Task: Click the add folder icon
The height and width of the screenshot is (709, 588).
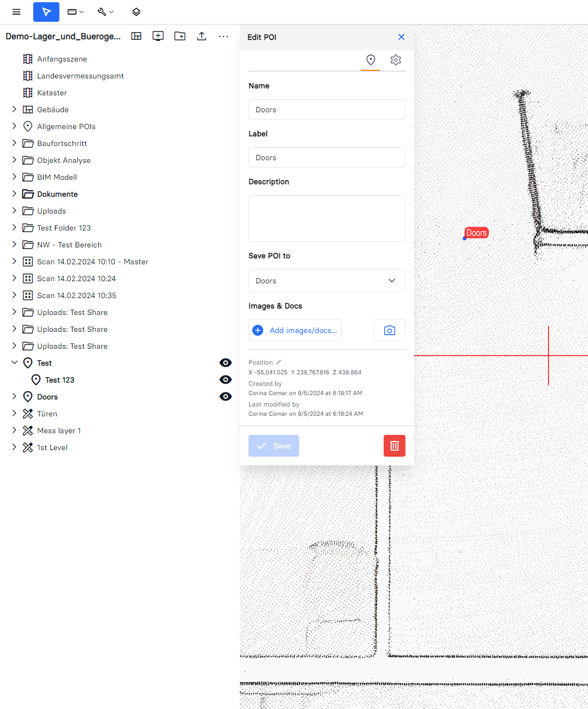Action: [x=180, y=36]
